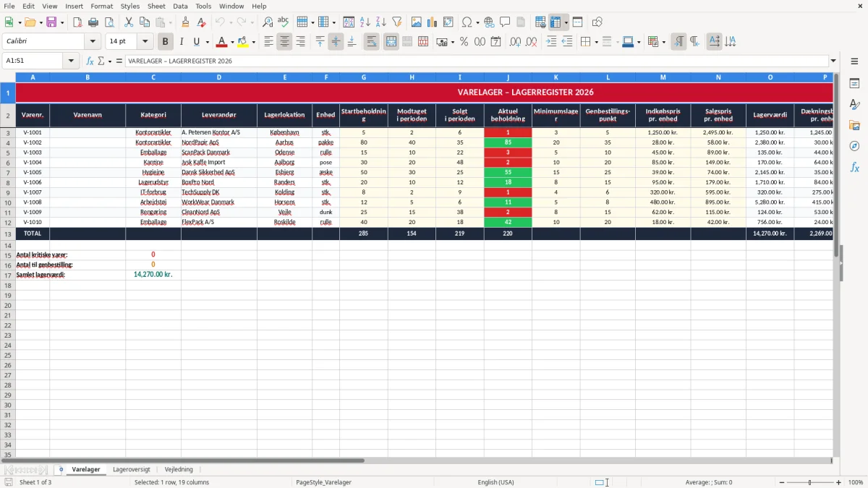Run the Spelling check icon

284,22
